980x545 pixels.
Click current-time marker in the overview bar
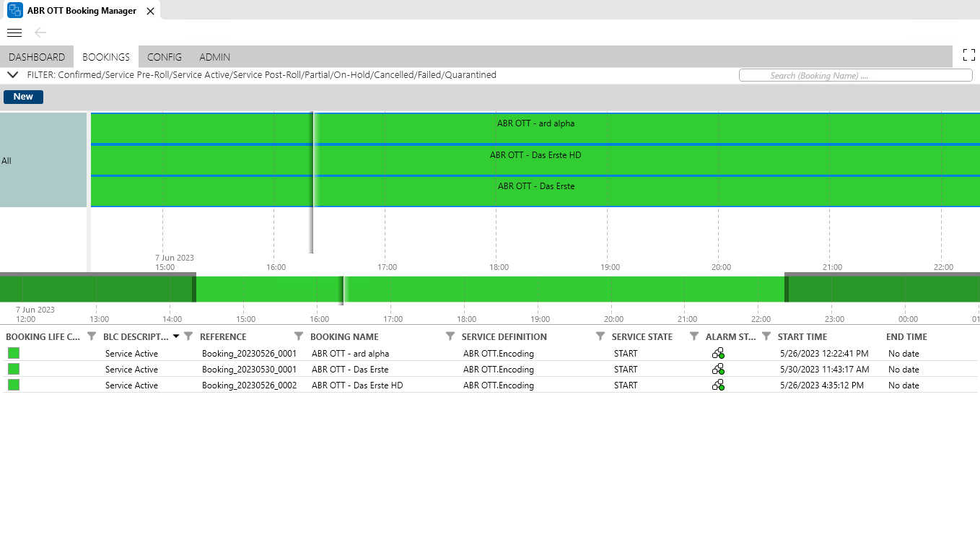pos(344,289)
